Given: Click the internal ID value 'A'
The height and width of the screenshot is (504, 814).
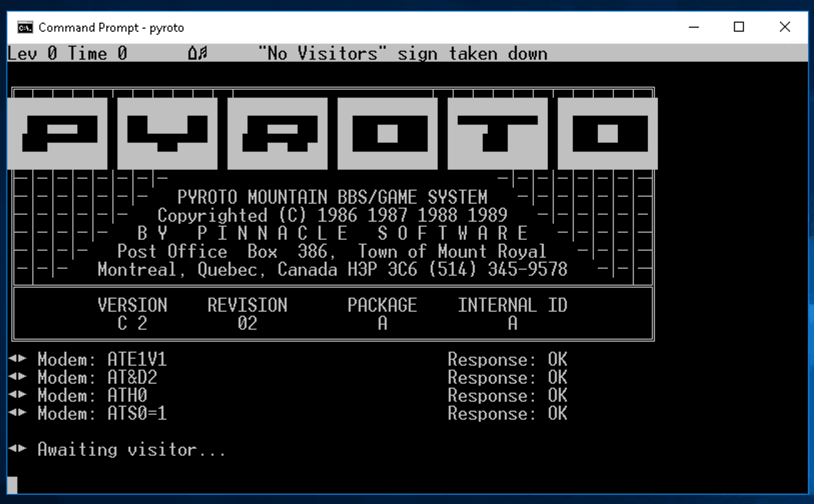Looking at the screenshot, I should point(512,323).
